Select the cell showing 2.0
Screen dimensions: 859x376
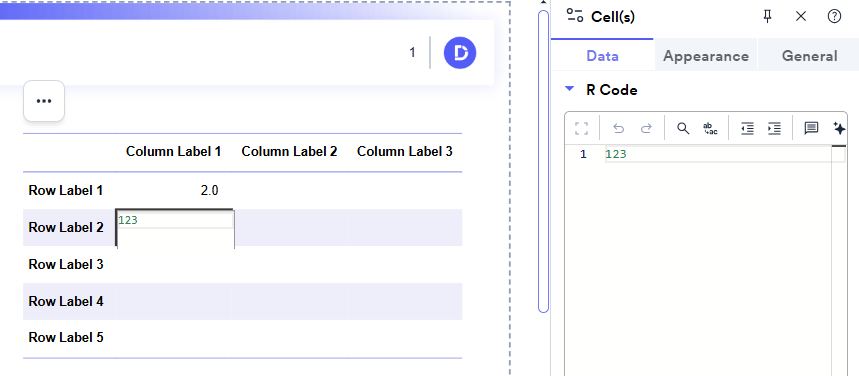click(174, 191)
